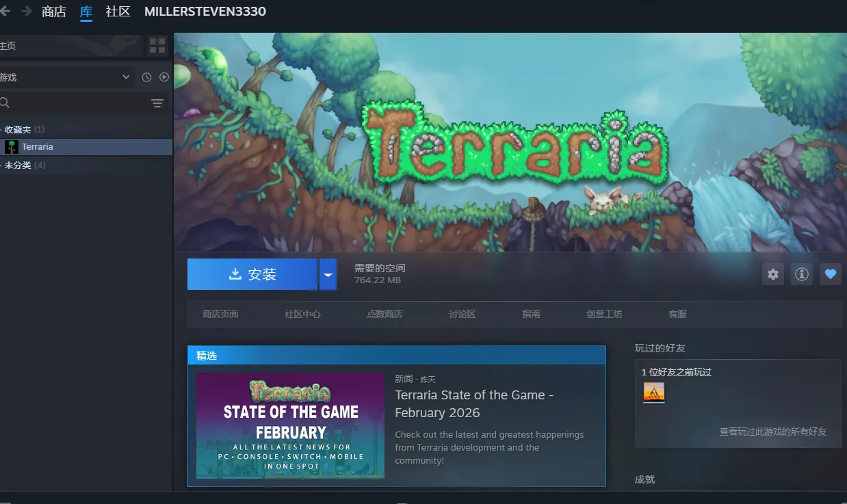Go forward with the right arrow
Image resolution: width=847 pixels, height=504 pixels.
pyautogui.click(x=27, y=11)
